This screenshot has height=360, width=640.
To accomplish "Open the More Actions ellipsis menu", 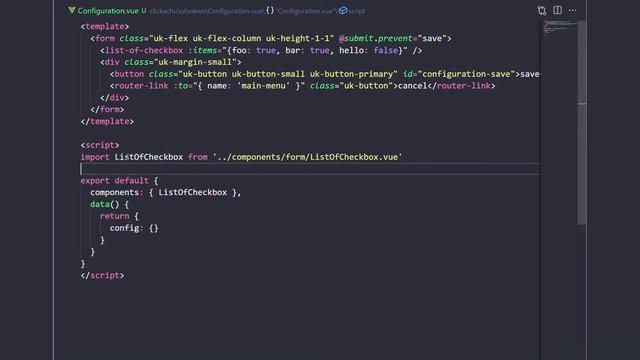I will (x=572, y=11).
